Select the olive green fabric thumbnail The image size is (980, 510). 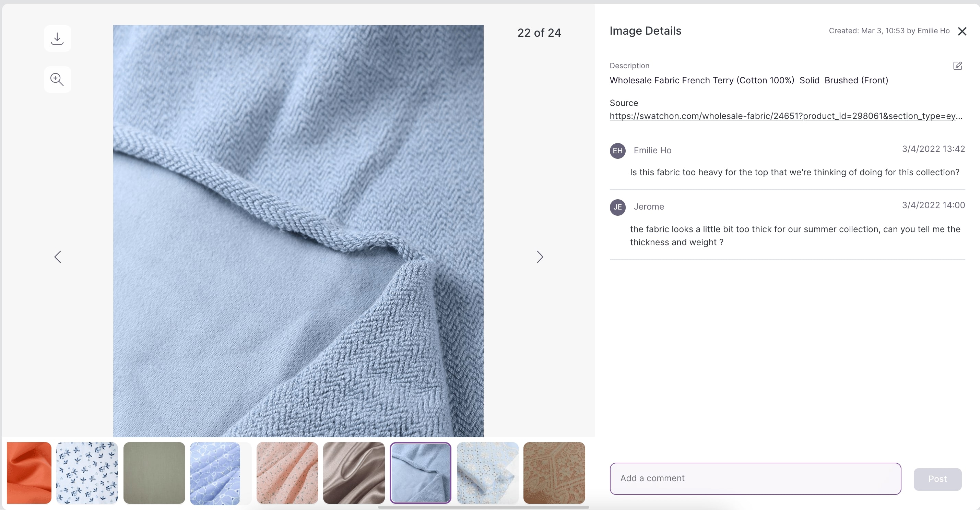154,473
